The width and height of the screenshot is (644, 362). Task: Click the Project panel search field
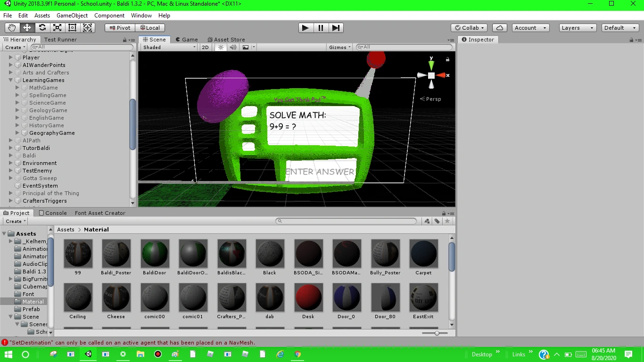point(347,221)
